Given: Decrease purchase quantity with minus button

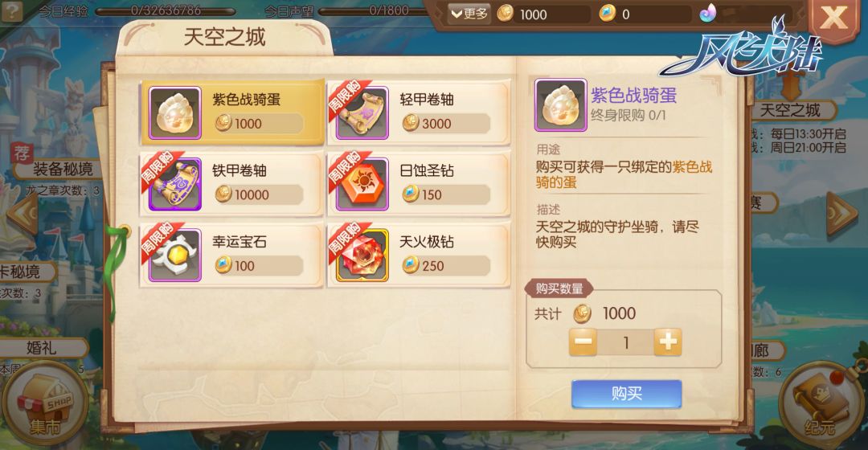Looking at the screenshot, I should (583, 342).
